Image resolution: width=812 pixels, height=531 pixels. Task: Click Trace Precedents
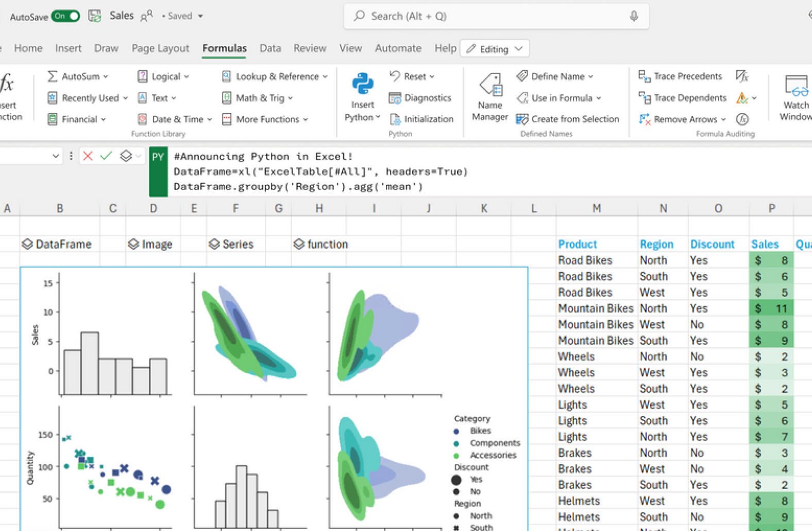[x=680, y=76]
